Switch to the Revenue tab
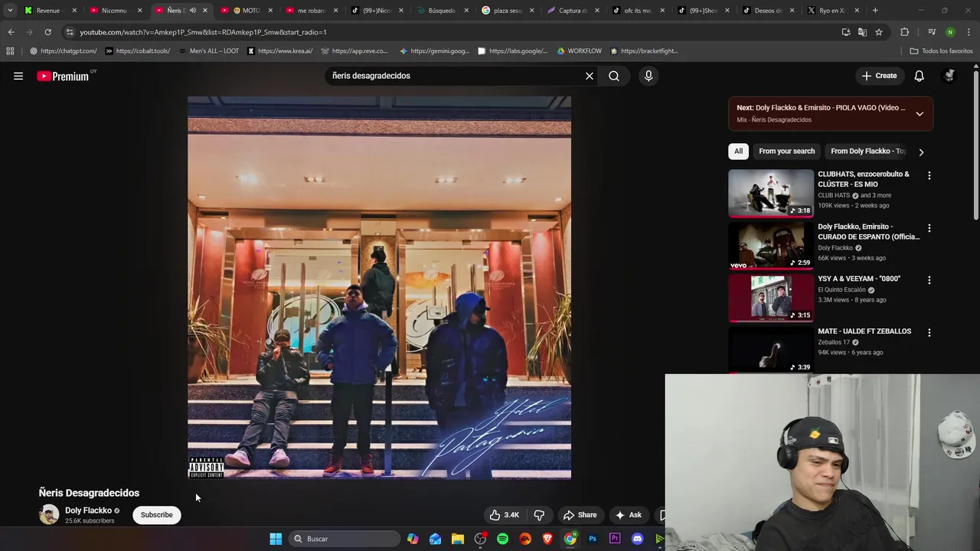980x551 pixels. click(51, 11)
